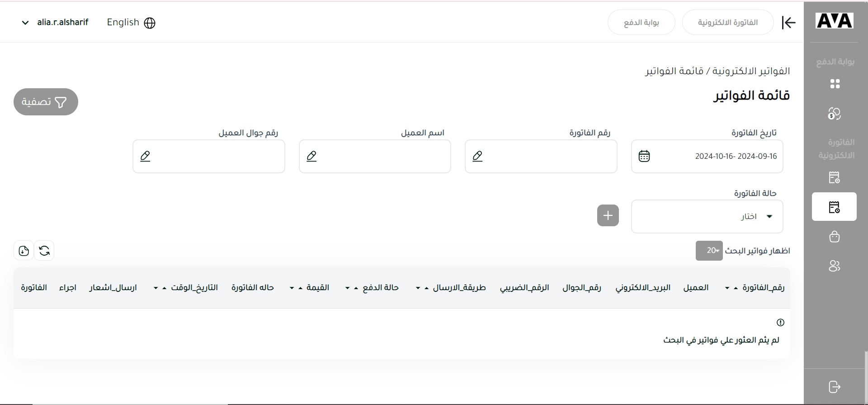The width and height of the screenshot is (868, 405).
Task: Click the refresh table icon
Action: coord(44,251)
